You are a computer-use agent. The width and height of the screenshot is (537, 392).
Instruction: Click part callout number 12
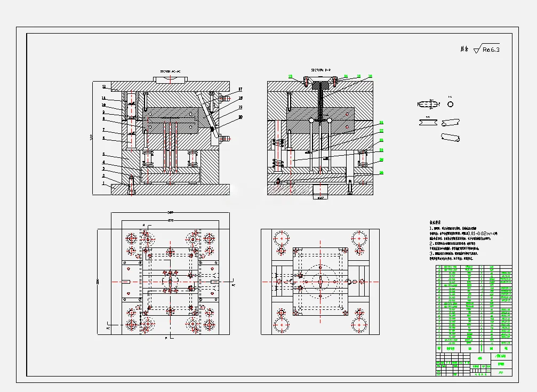pos(104,87)
